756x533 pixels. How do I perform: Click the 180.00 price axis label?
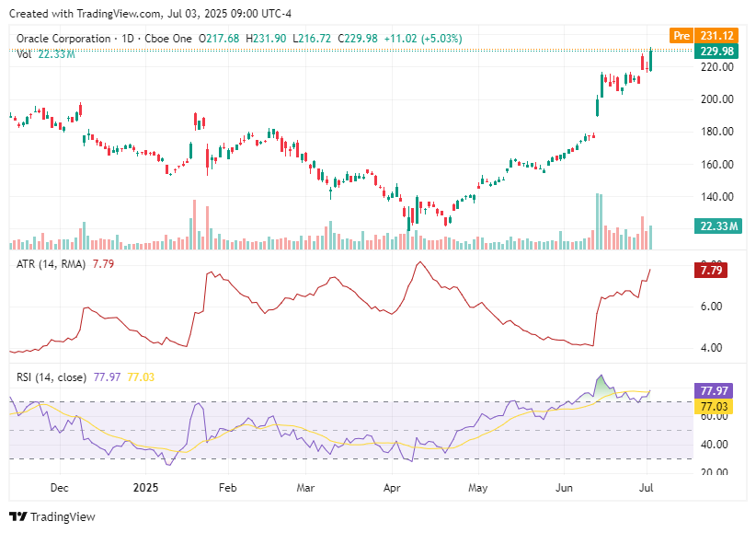(x=717, y=132)
